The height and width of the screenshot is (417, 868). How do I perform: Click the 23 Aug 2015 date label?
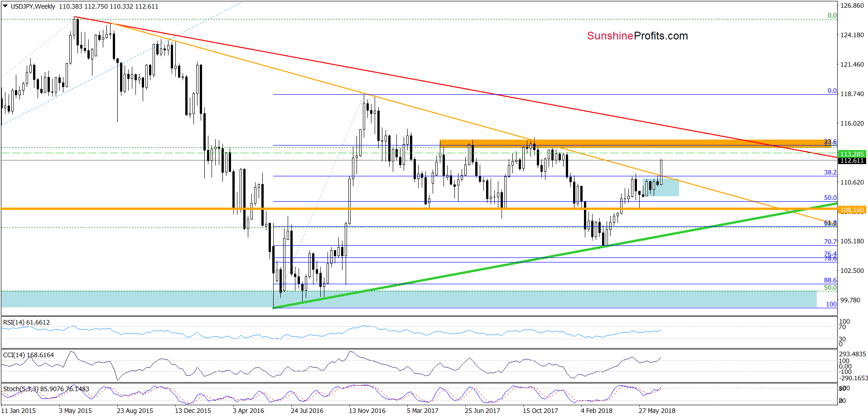[x=135, y=411]
